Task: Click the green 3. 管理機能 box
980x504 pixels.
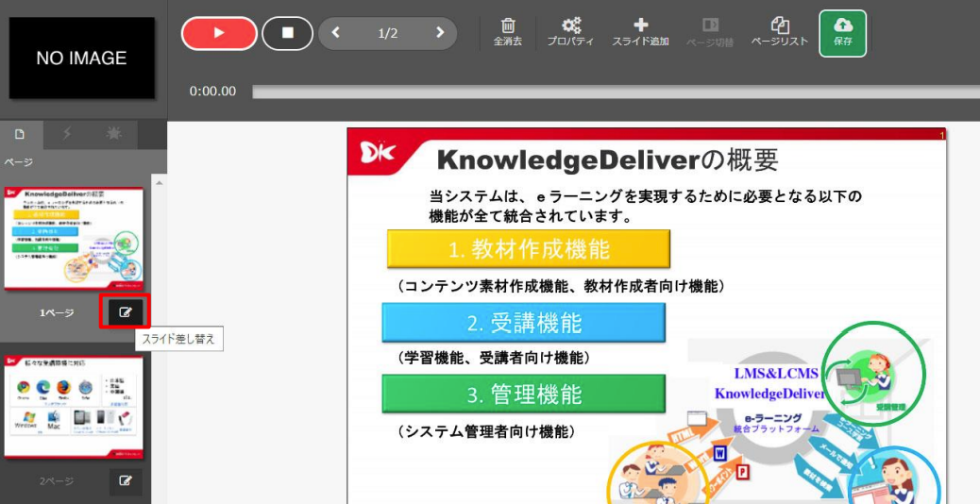Action: coord(524,394)
